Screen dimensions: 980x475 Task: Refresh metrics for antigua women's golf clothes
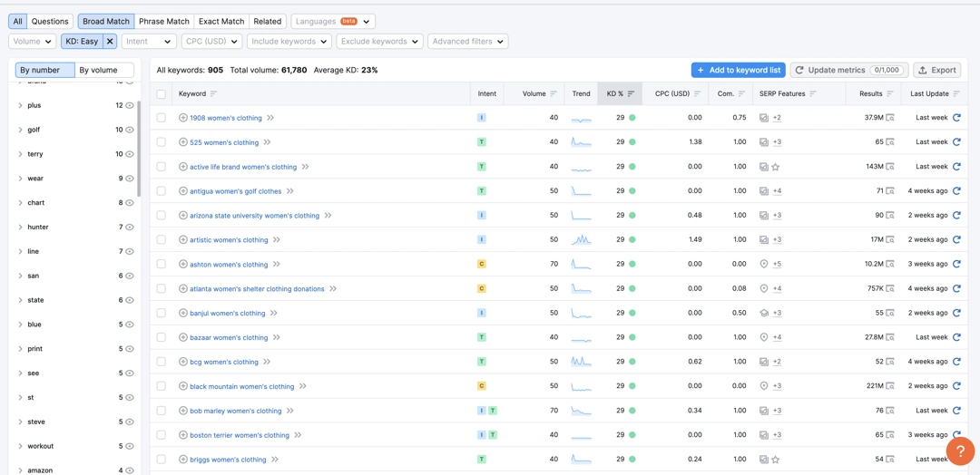point(955,190)
